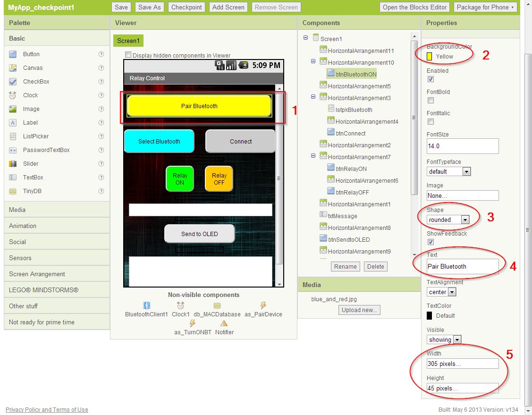Screen dimensions: 532x415
Task: Open the Screen Arrangement palette section
Action: click(x=37, y=274)
